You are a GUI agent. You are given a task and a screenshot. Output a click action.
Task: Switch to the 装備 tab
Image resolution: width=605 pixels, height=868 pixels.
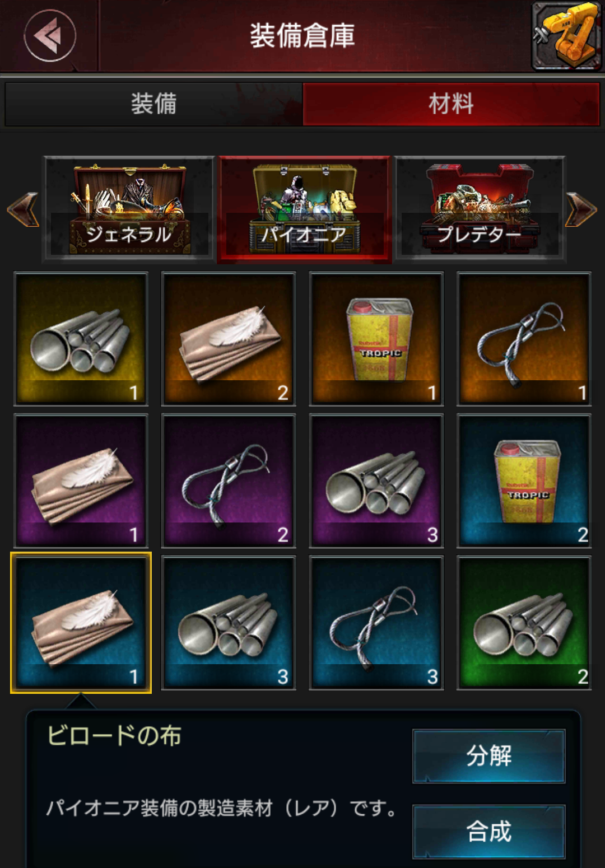(154, 104)
